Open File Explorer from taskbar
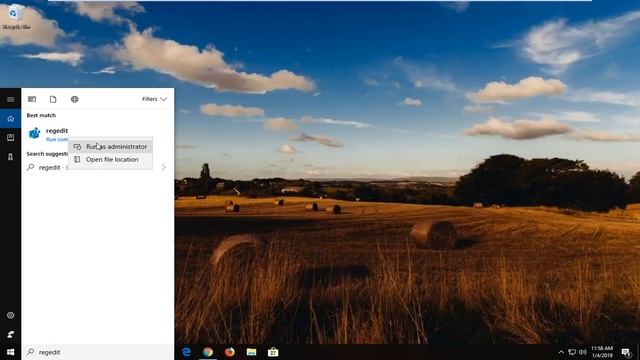The width and height of the screenshot is (640, 360). (x=251, y=352)
